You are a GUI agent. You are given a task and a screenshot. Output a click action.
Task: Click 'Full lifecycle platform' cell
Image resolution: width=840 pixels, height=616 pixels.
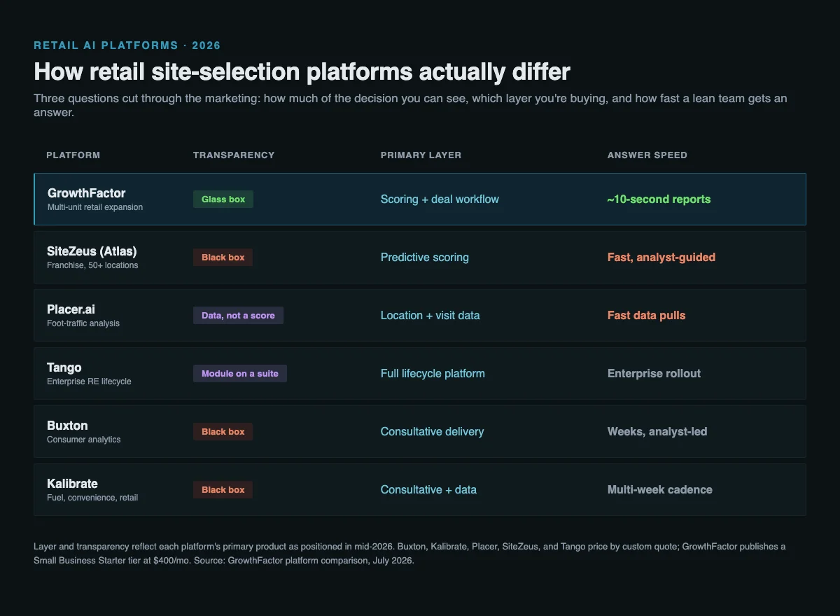[x=433, y=374]
